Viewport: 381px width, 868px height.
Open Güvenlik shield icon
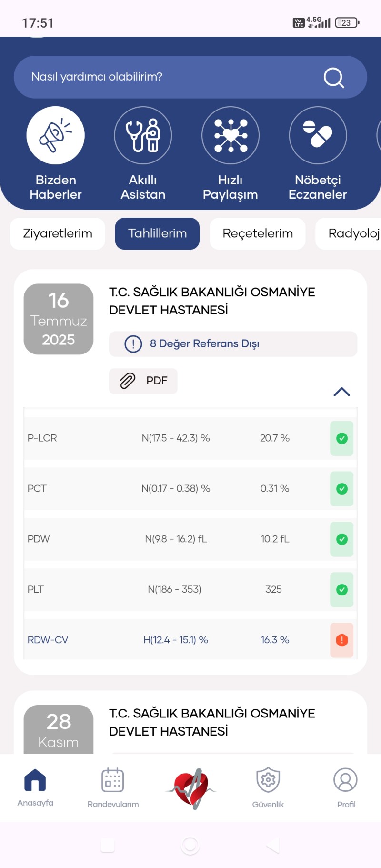point(268,780)
